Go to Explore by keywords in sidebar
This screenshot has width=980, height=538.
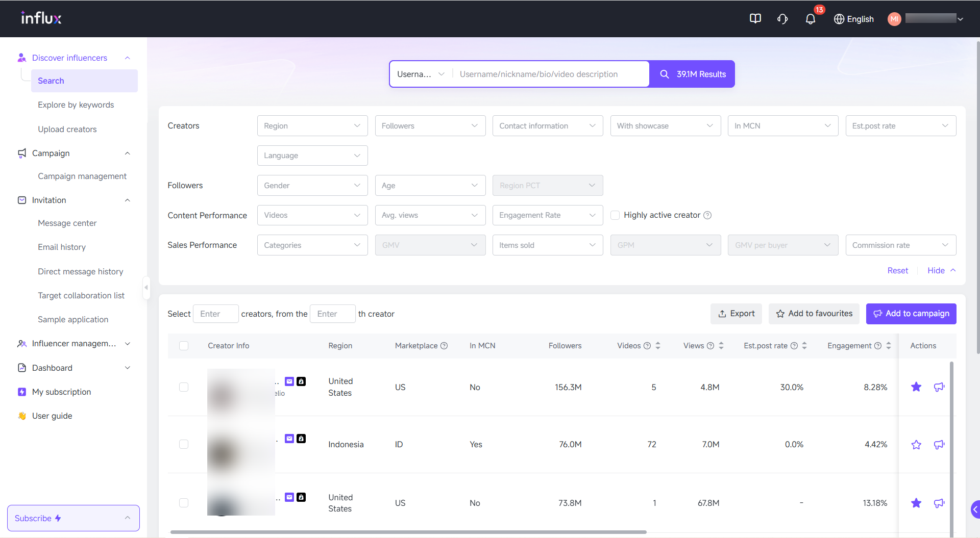(x=76, y=105)
